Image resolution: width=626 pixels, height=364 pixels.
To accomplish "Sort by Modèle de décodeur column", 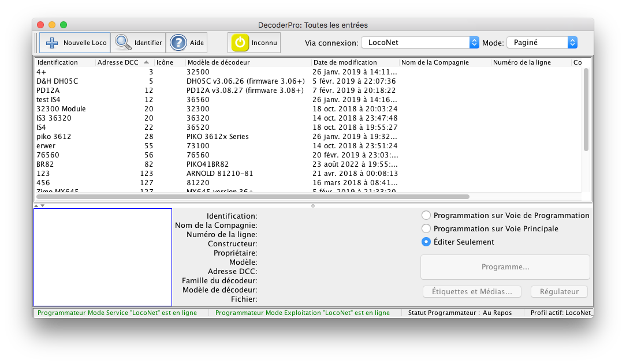I will click(248, 62).
